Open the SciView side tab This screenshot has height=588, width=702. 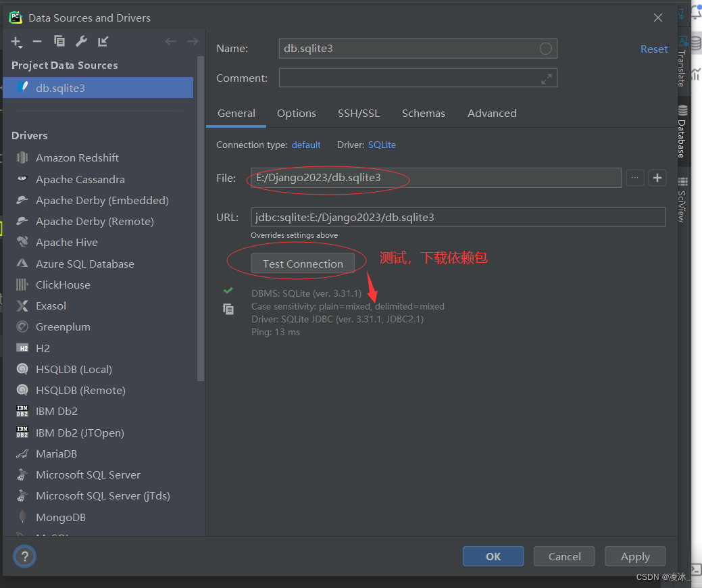(682, 200)
